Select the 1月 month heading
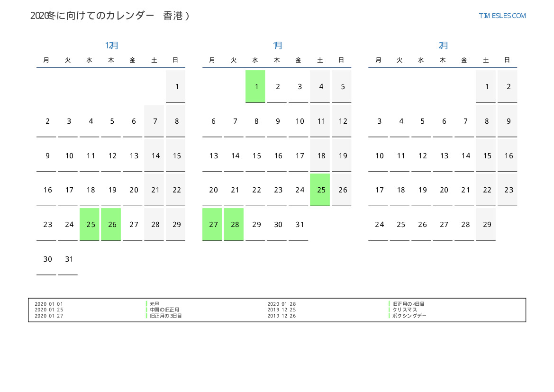The height and width of the screenshot is (392, 554). [x=277, y=45]
